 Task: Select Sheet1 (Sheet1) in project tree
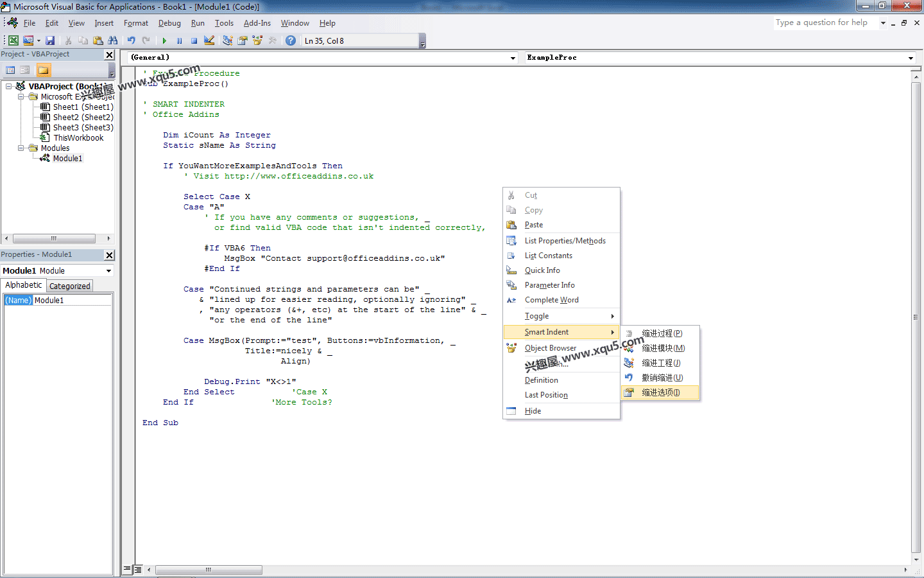coord(83,107)
